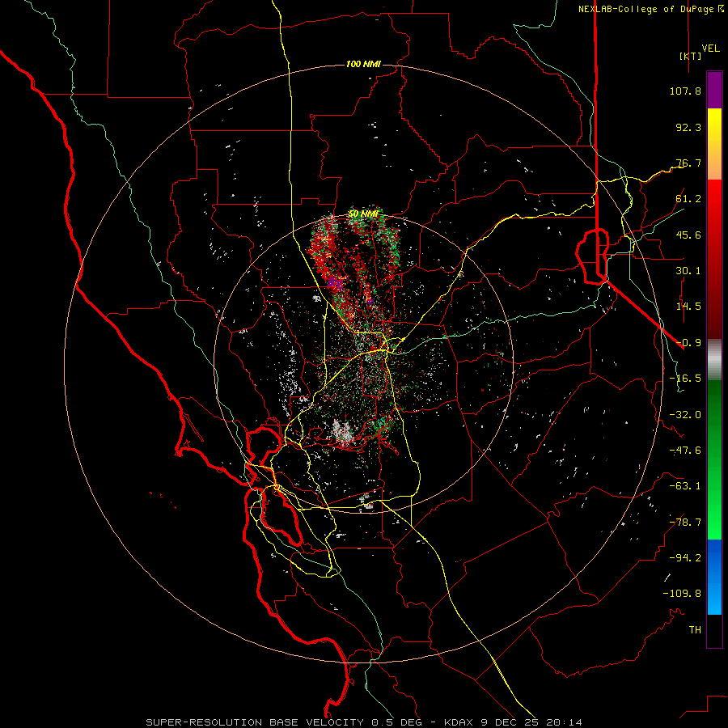
Task: Click the 30.1 legend value
Action: point(688,271)
